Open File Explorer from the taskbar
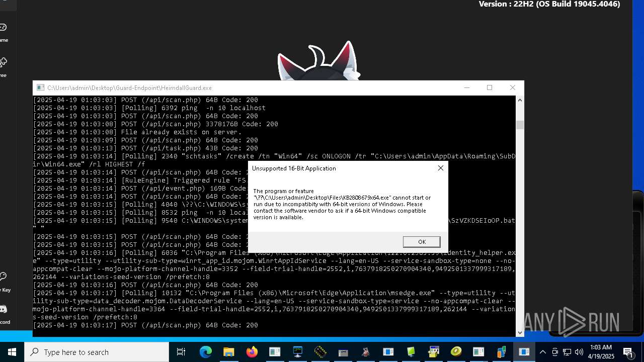Viewport: 644px width, 362px height. (228, 352)
